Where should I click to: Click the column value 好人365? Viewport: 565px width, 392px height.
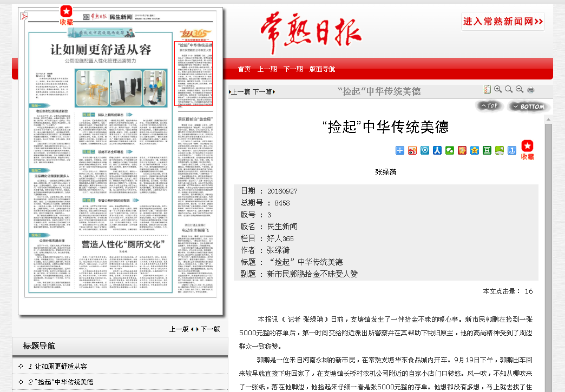280,238
